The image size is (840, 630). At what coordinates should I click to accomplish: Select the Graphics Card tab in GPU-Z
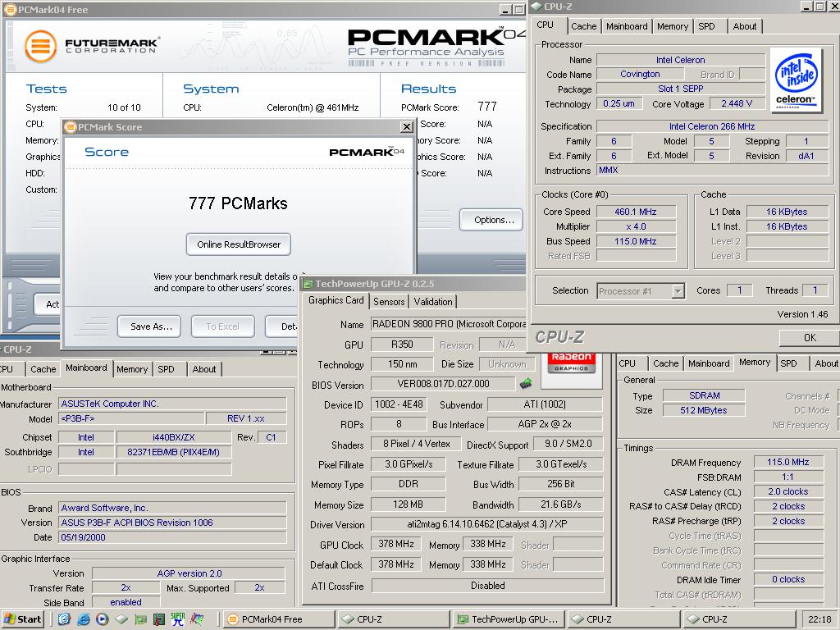click(x=336, y=300)
